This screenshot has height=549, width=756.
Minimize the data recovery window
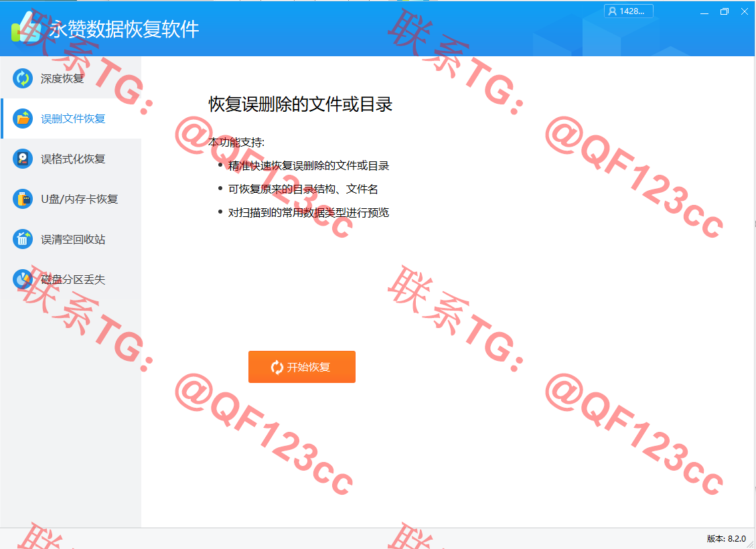pos(704,11)
